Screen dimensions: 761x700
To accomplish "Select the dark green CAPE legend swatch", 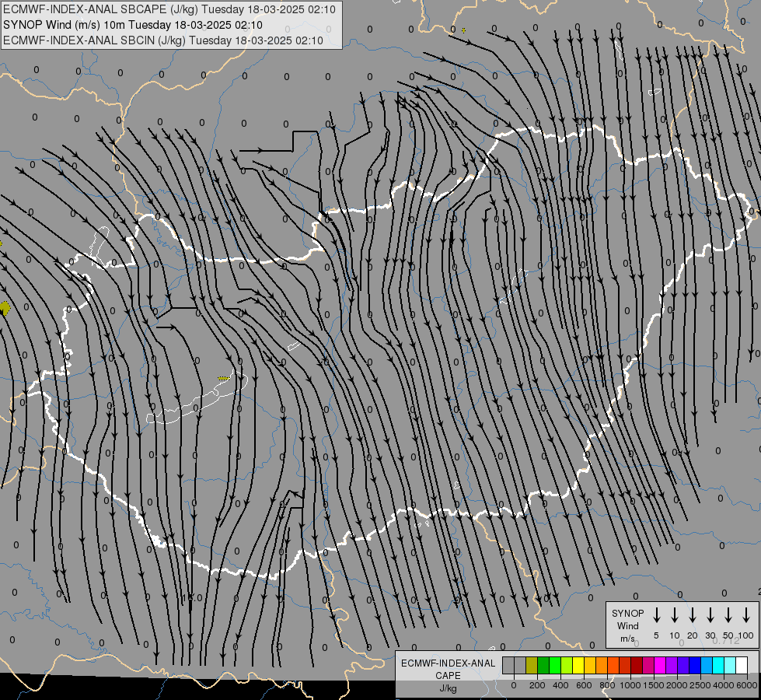I will click(x=543, y=665).
